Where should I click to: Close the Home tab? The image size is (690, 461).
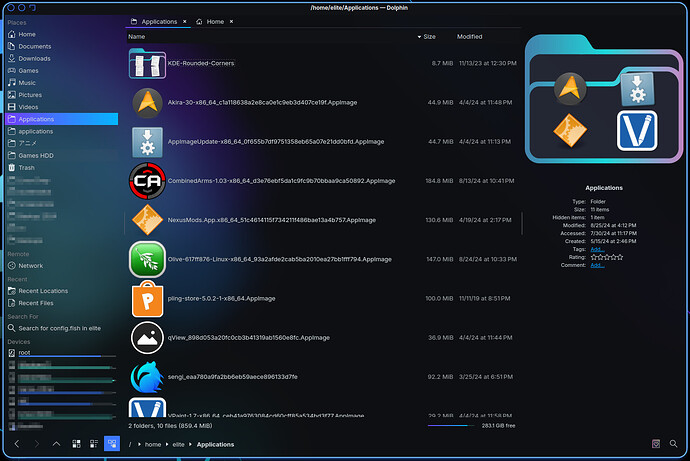point(231,22)
